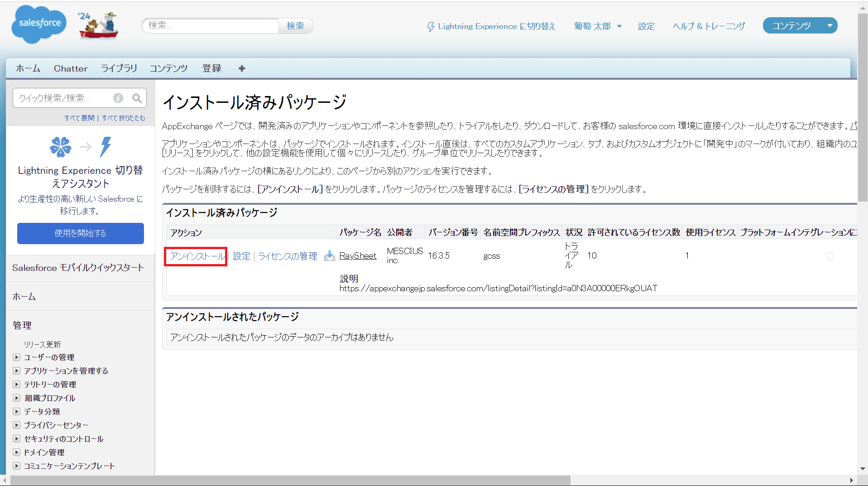Click the 使用ライセンス column header
868x486 pixels.
(710, 232)
